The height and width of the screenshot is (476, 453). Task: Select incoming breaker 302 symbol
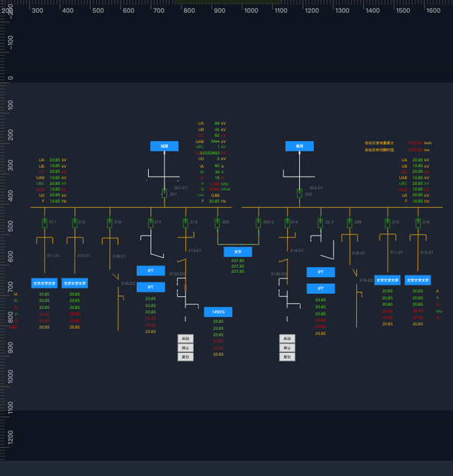point(299,193)
